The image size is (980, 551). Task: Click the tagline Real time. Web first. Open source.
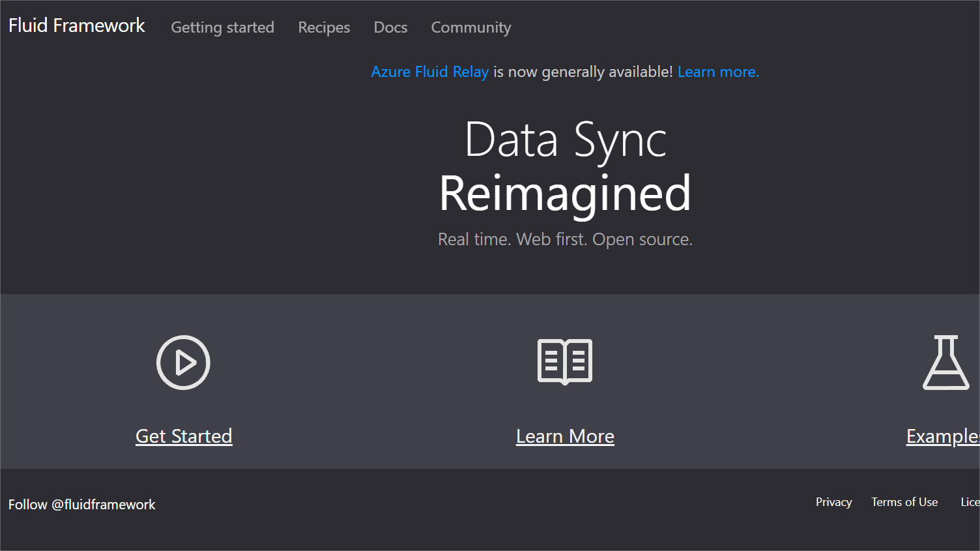[566, 239]
